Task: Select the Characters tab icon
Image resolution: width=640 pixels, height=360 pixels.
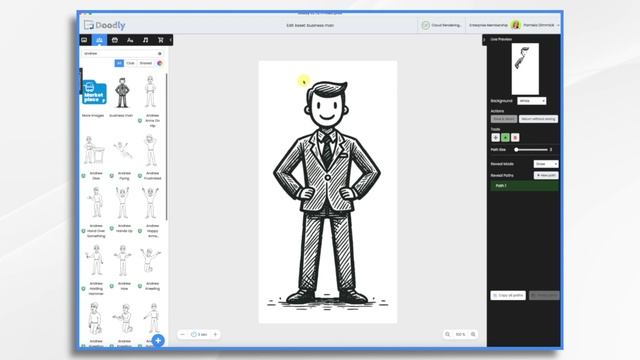Action: pos(99,40)
